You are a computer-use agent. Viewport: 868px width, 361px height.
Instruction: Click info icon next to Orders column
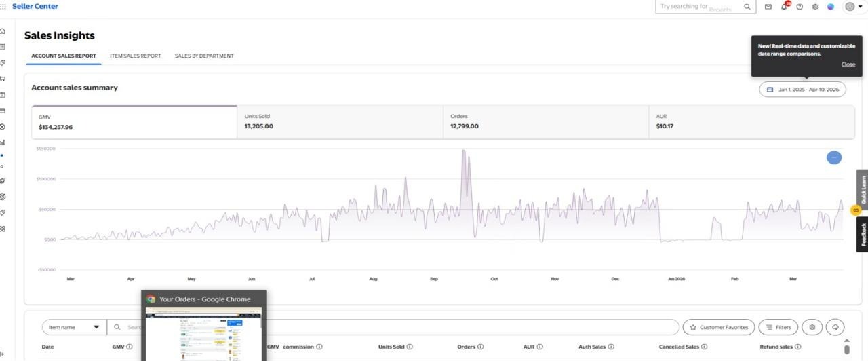[x=480, y=347]
